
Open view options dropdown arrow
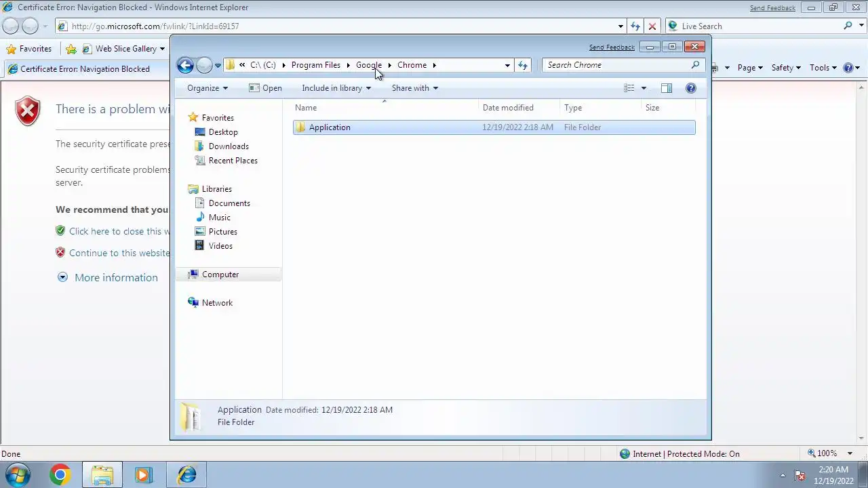pos(644,88)
